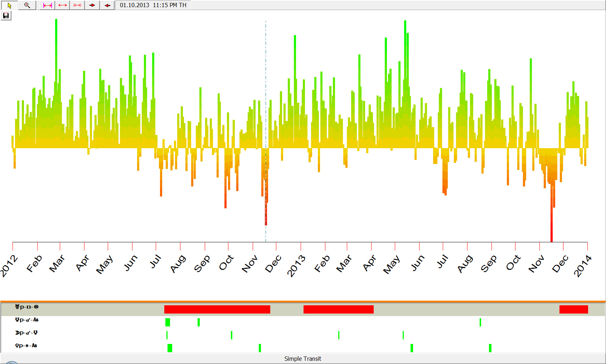The width and height of the screenshot is (606, 364).
Task: Select the Uranus square Part of Fortune row
Action: tap(27, 307)
